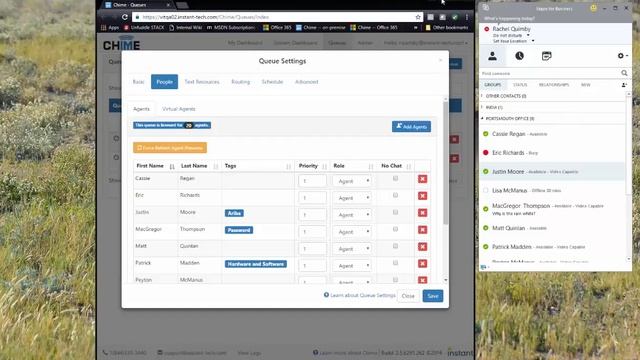Open Skype meetings calendar icon
Viewport: 640px width, 360px height.
point(547,56)
